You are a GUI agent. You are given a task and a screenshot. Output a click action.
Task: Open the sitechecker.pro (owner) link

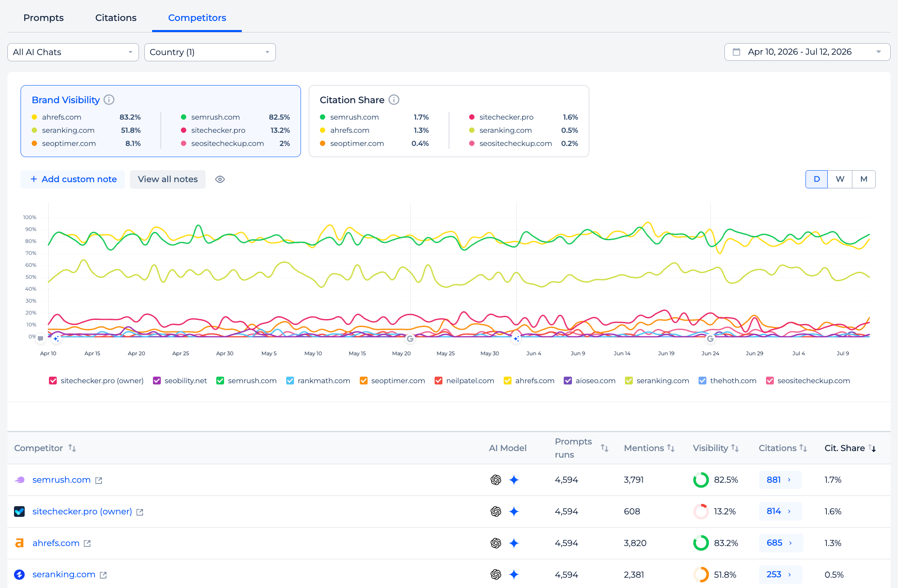pos(82,512)
